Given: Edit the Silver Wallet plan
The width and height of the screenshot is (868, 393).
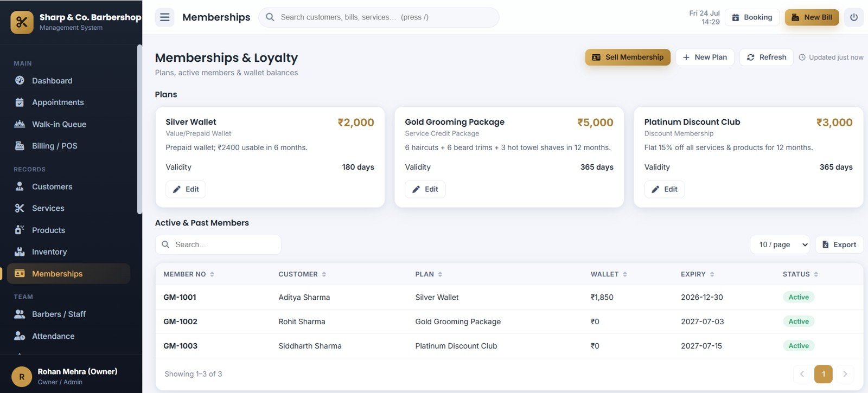Looking at the screenshot, I should click(x=186, y=189).
